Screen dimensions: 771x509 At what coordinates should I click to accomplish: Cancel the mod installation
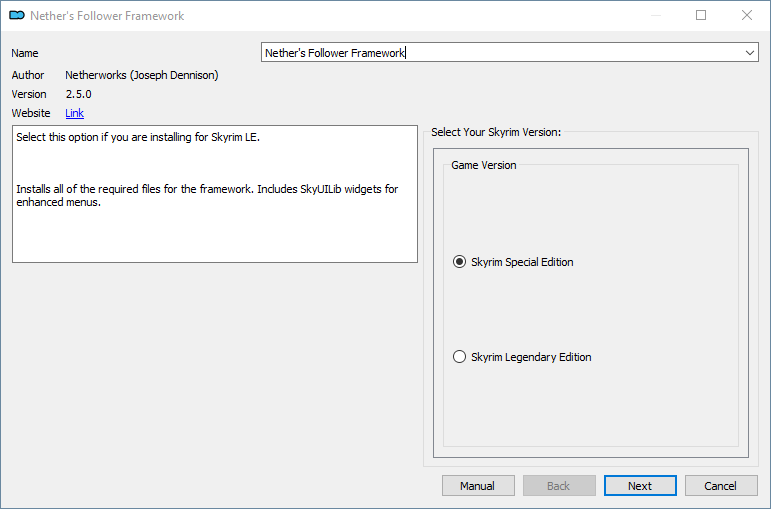(721, 486)
